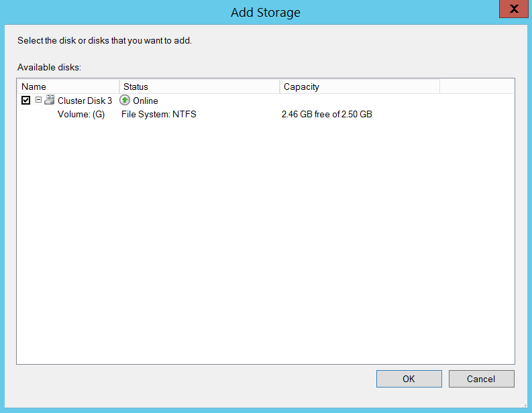The width and height of the screenshot is (532, 413).
Task: Click the File System: NTFS entry
Action: coord(159,114)
